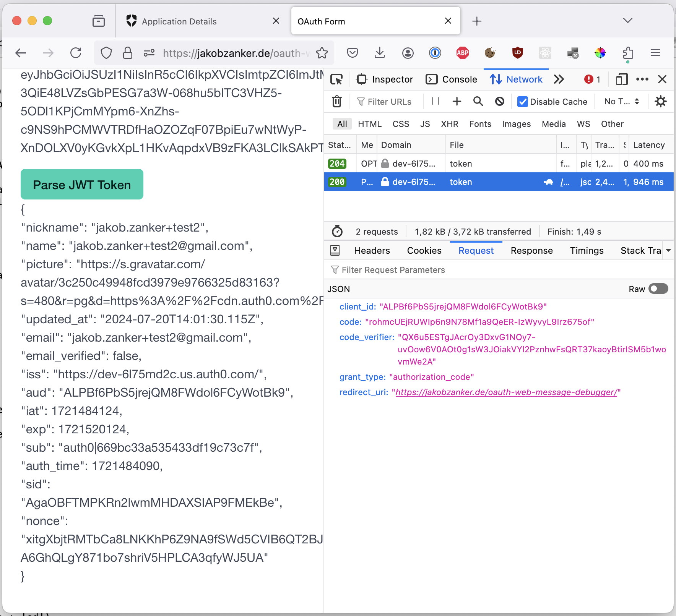
Task: Open a new browser tab
Action: (476, 21)
